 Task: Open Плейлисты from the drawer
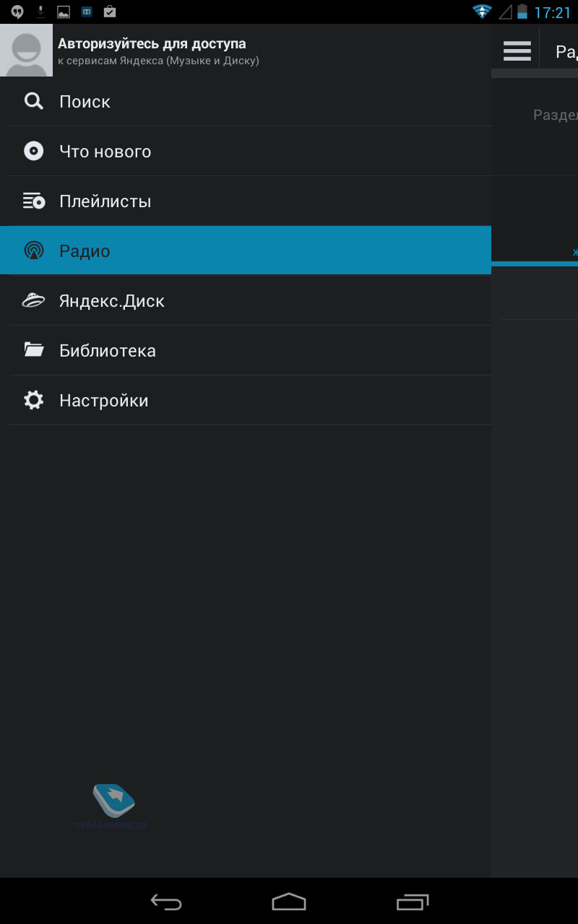click(x=105, y=201)
